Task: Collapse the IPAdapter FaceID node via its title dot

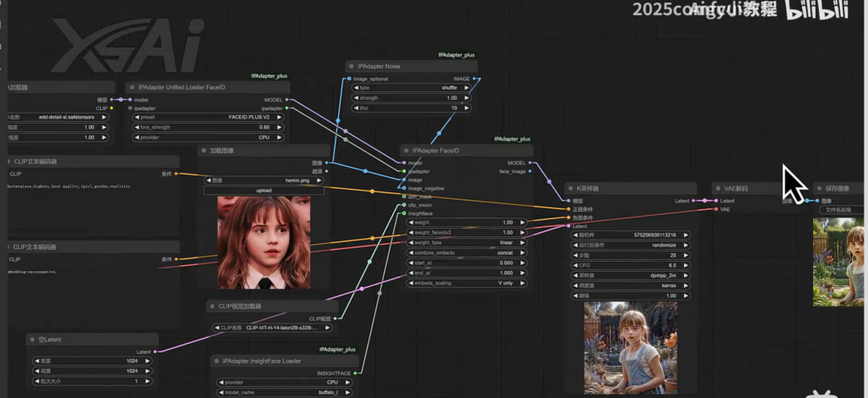Action: [406, 151]
